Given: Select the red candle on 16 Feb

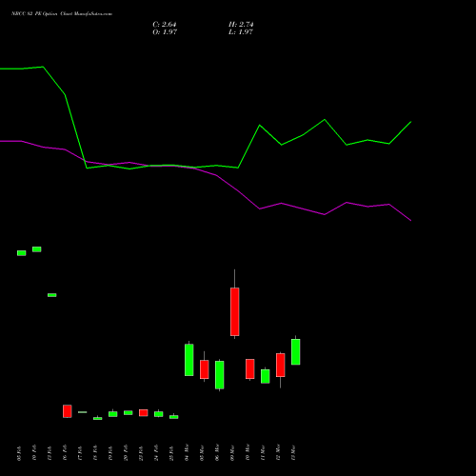Looking at the screenshot, I should [x=68, y=411].
